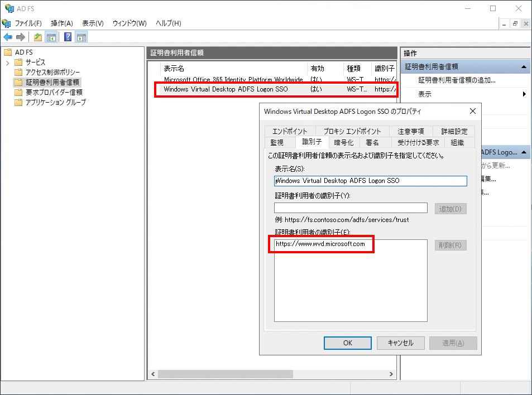The width and height of the screenshot is (532, 395).
Task: Click the 種類 column header
Action: (x=357, y=69)
